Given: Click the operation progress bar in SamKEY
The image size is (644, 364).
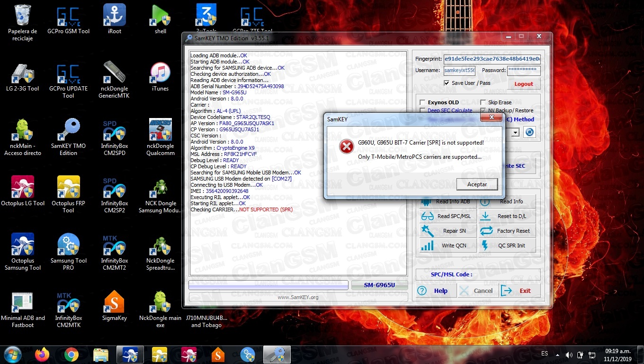Looking at the screenshot, I should (x=268, y=285).
